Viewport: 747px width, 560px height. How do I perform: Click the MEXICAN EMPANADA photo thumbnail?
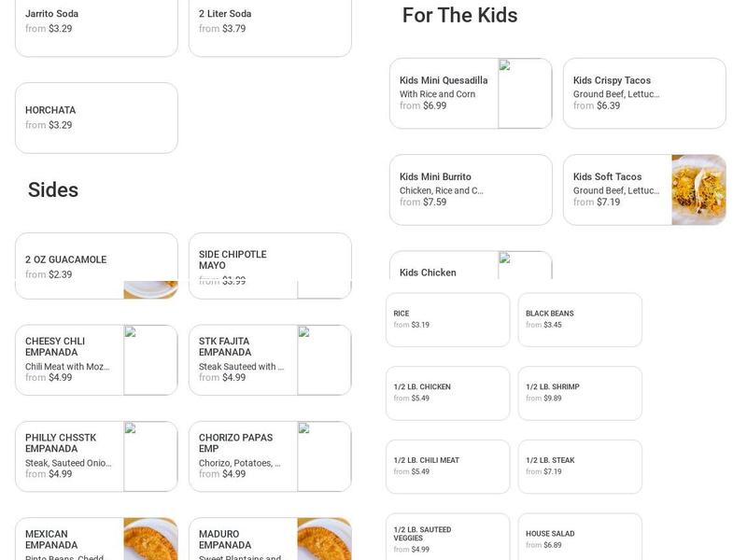[x=150, y=539]
